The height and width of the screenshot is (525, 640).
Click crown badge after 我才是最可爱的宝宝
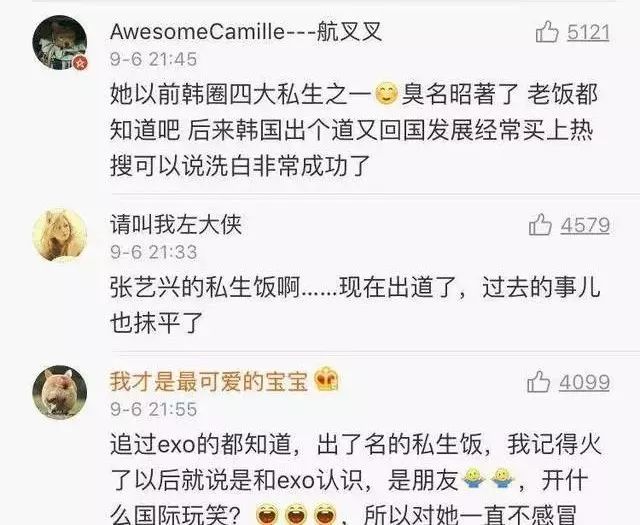[327, 381]
